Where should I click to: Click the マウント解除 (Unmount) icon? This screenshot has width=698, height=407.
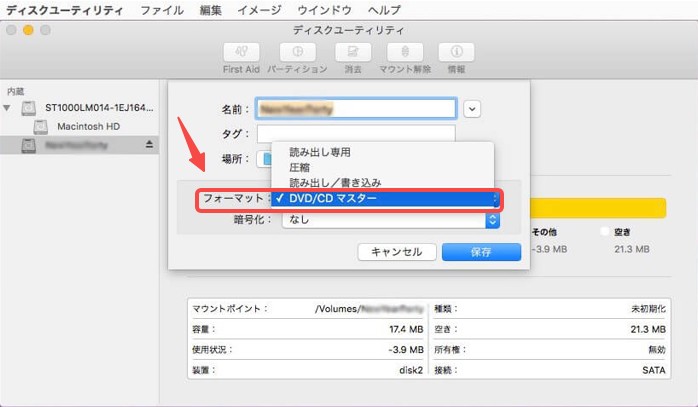click(x=405, y=53)
